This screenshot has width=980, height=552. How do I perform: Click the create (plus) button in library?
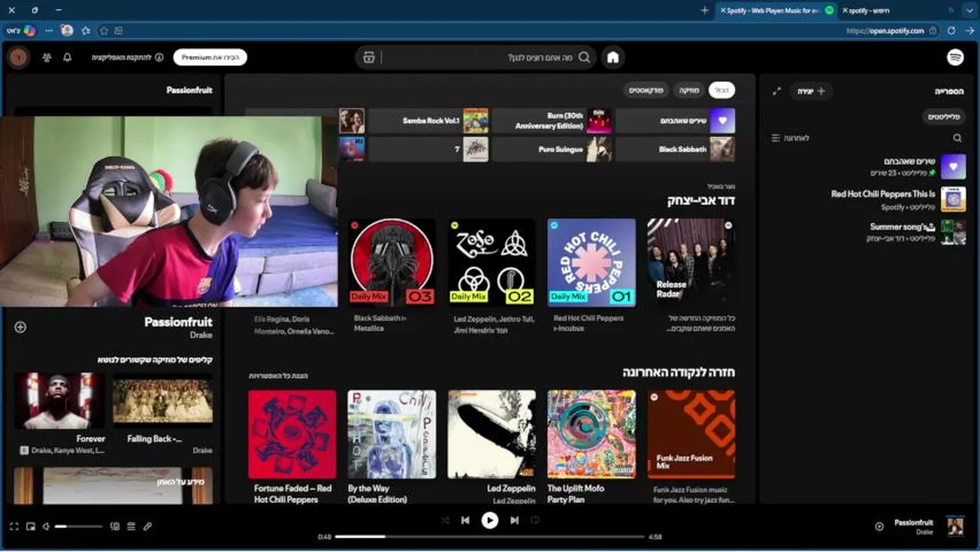811,91
